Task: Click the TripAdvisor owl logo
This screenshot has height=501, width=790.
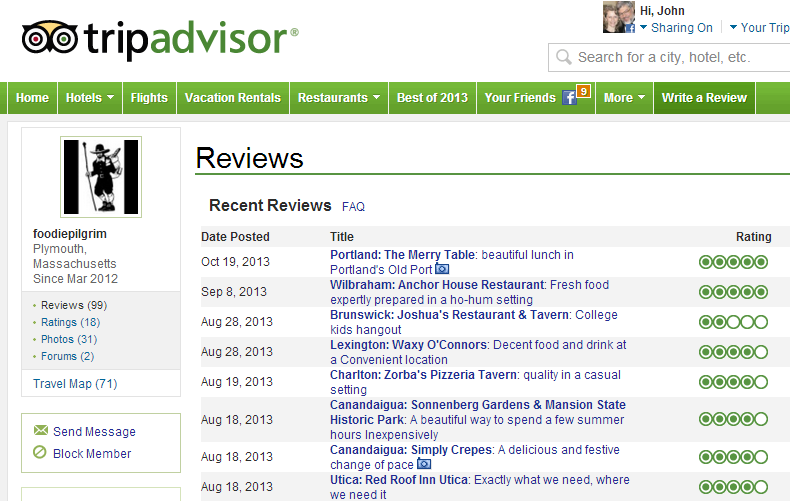Action: pyautogui.click(x=49, y=37)
